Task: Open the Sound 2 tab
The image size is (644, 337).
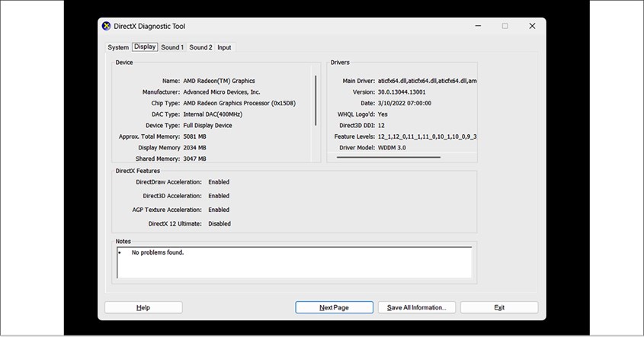Action: 200,47
